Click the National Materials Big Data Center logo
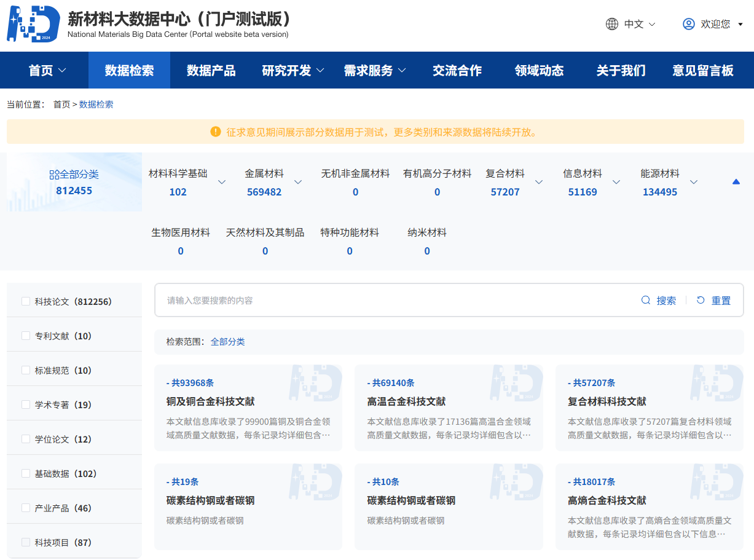This screenshot has width=754, height=560. click(x=34, y=24)
